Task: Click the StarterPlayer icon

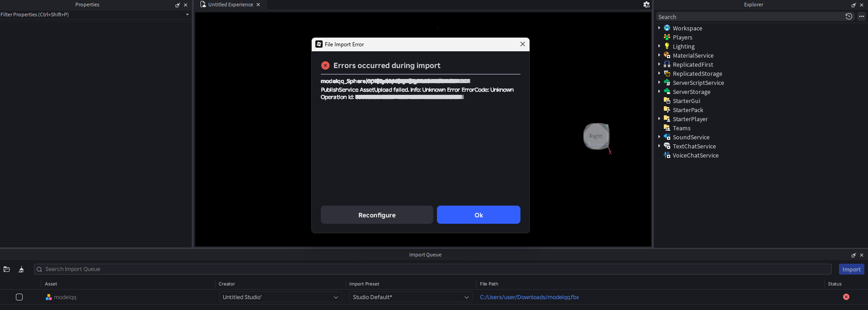Action: point(667,119)
